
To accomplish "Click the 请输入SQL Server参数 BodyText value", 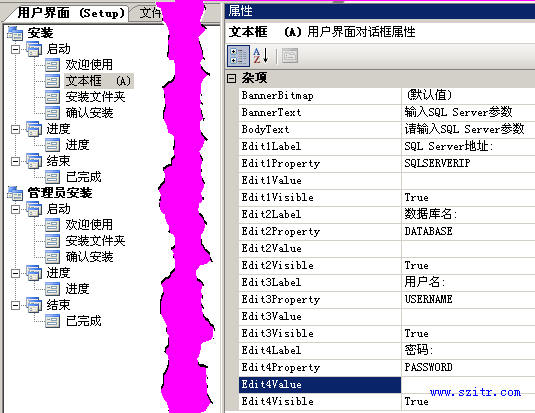I will pos(464,129).
